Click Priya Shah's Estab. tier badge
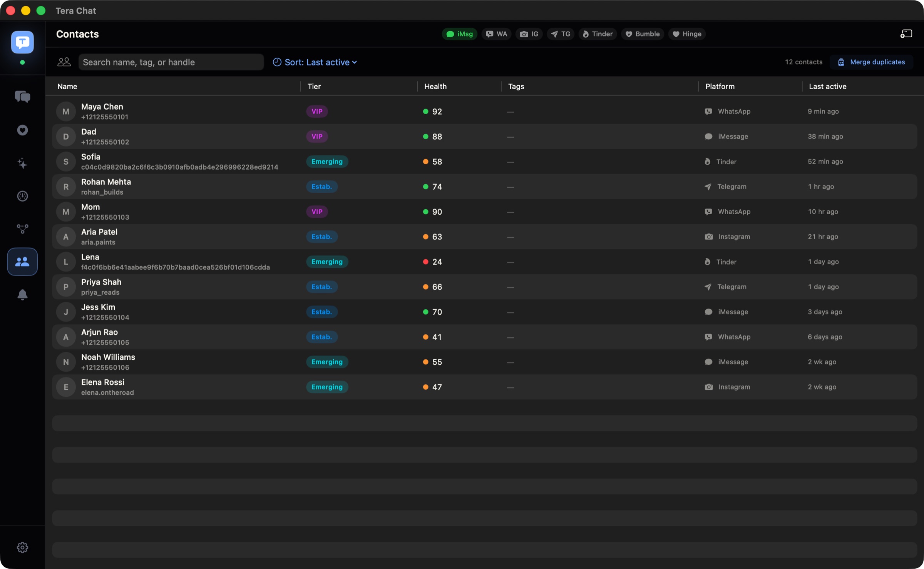The height and width of the screenshot is (569, 924). coord(322,287)
